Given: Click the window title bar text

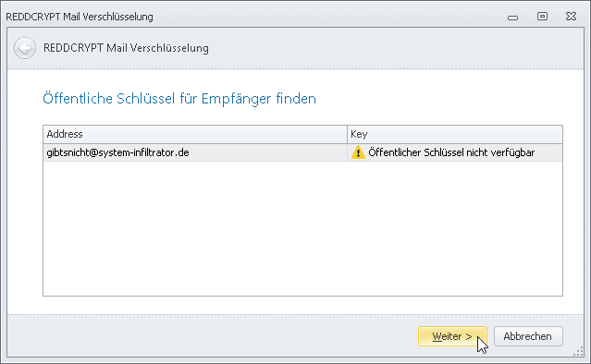Looking at the screenshot, I should coord(80,17).
